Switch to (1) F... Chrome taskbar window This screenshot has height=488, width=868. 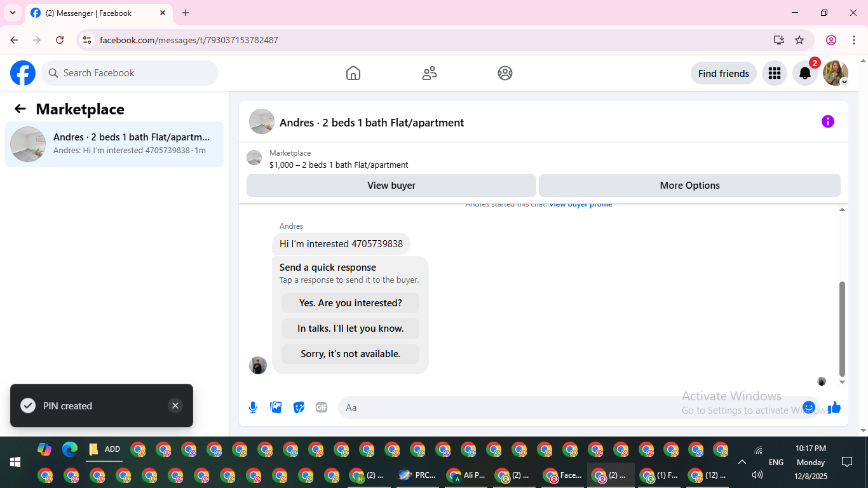click(659, 475)
